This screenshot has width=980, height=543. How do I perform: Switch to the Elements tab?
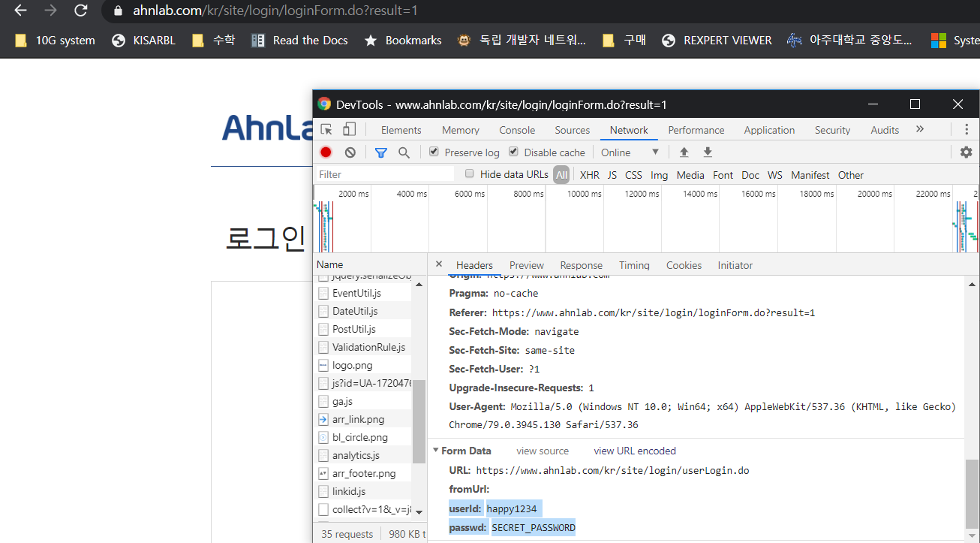[401, 130]
